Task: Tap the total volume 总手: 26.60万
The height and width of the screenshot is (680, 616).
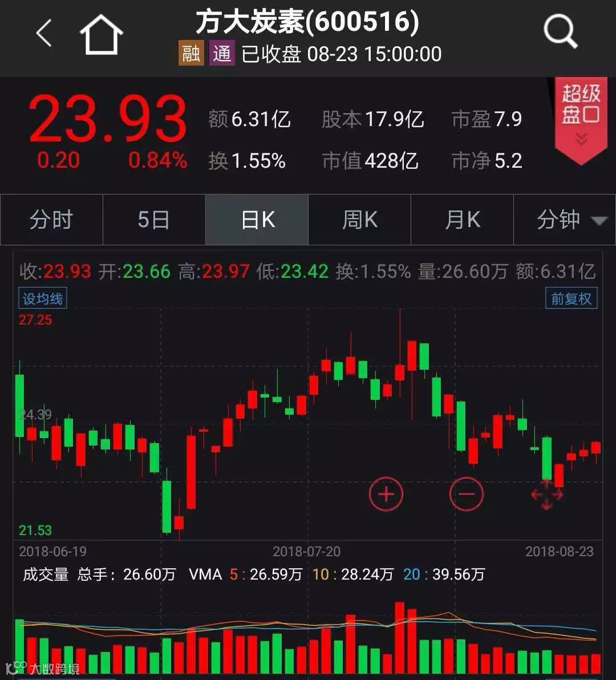Action: point(127,574)
